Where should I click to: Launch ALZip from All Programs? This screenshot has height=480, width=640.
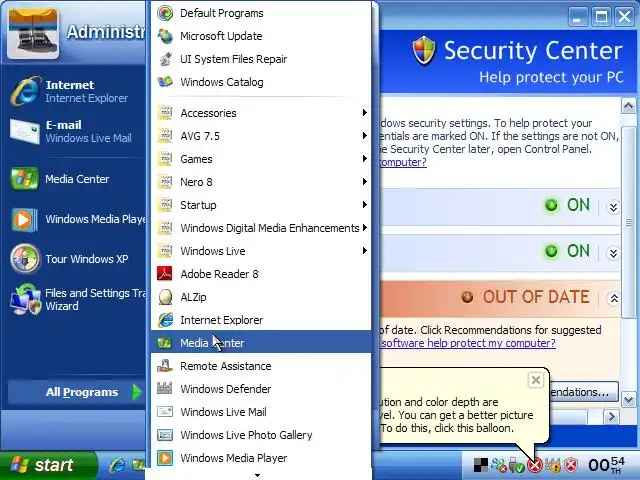[261, 297]
